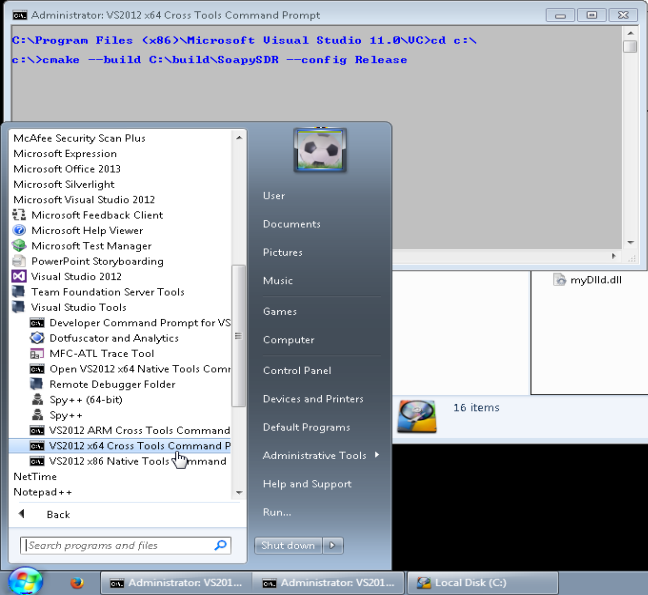The image size is (648, 595).
Task: Open McAfee Security Scan Plus folder
Action: [x=79, y=138]
